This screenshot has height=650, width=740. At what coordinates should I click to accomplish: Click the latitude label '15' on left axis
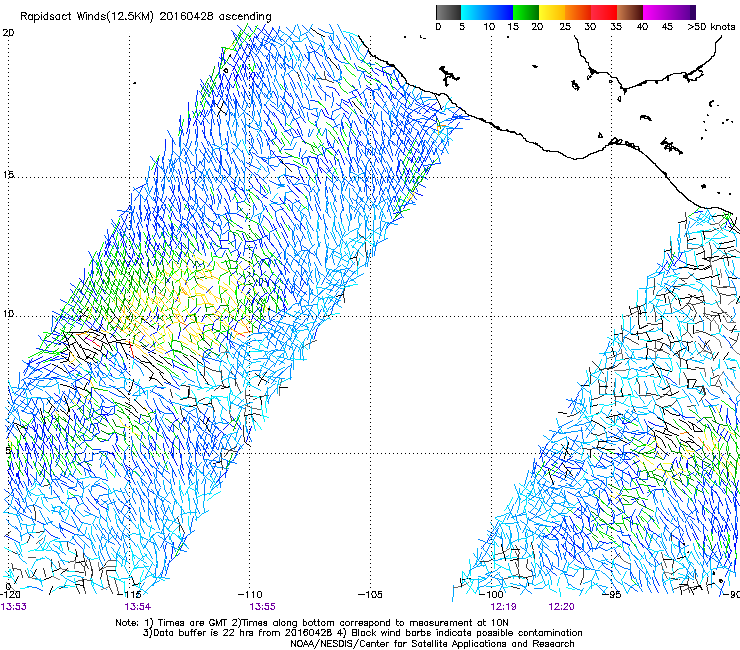tap(8, 175)
